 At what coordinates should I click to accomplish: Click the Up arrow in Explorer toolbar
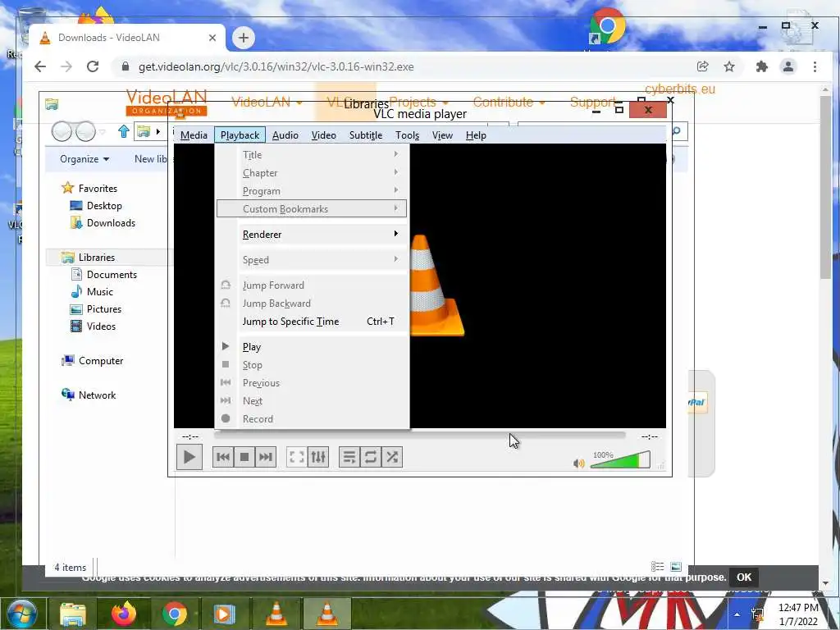point(124,131)
